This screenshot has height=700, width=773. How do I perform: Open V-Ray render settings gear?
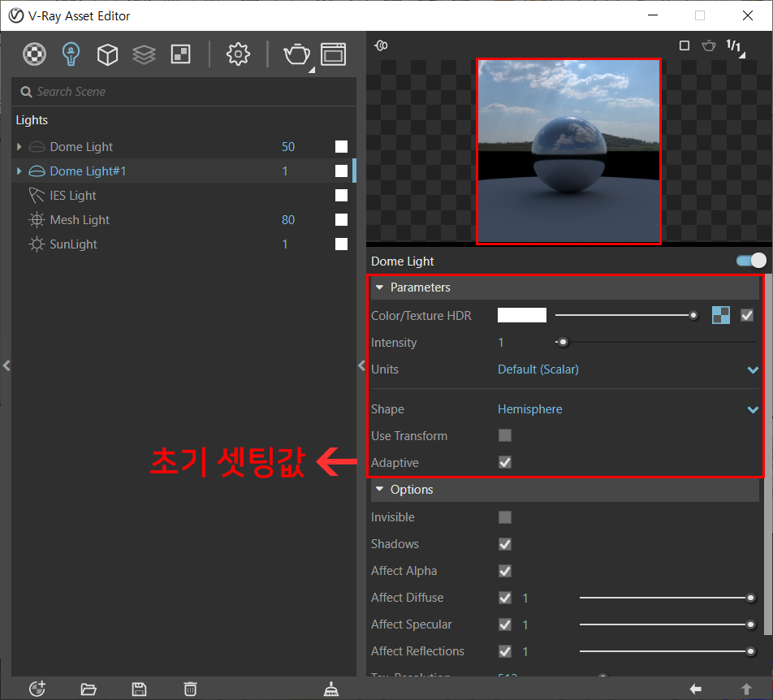(238, 54)
